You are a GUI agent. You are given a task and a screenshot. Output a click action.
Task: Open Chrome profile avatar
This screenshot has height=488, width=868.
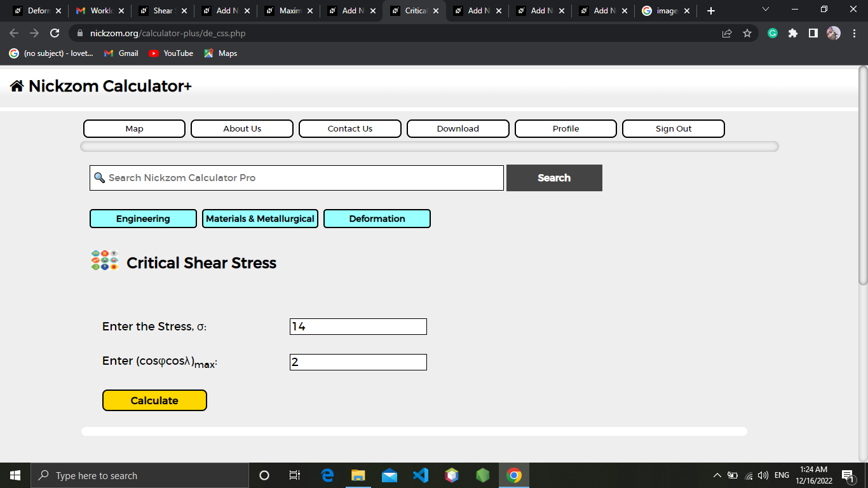point(834,33)
